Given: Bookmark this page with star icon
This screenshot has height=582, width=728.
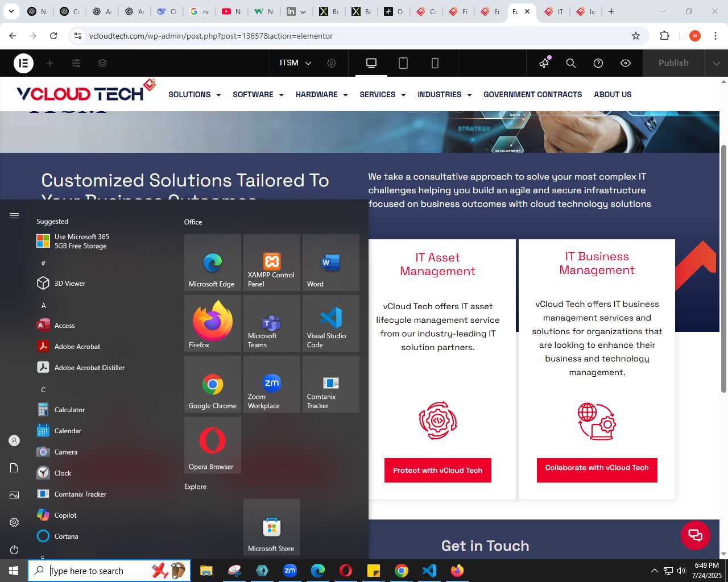Looking at the screenshot, I should [636, 36].
